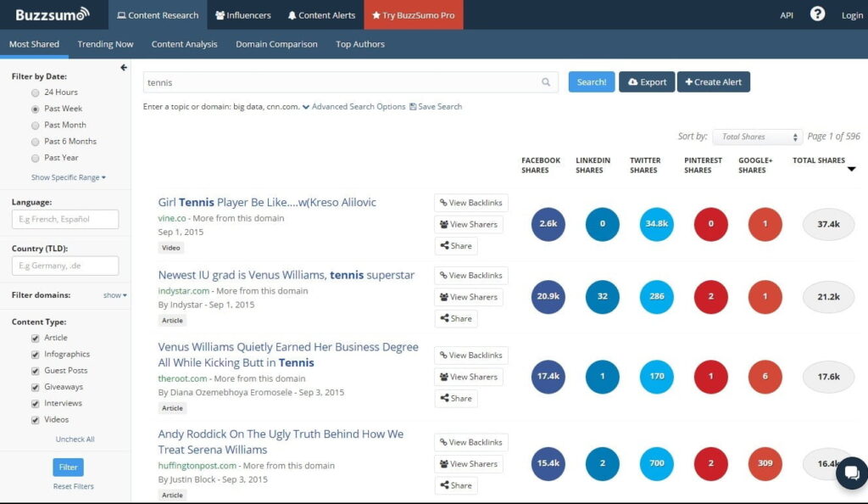
Task: Expand Show Specific Range
Action: pos(68,177)
